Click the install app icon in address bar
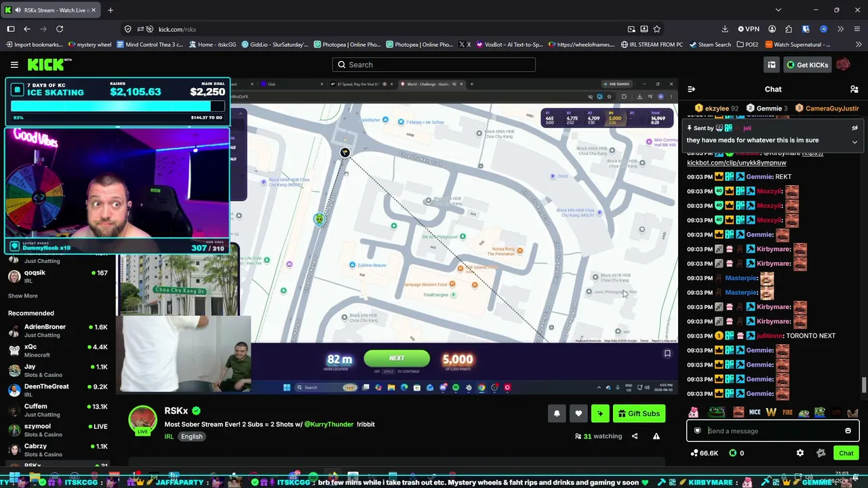Screen dimensions: 868x488 (644, 29)
